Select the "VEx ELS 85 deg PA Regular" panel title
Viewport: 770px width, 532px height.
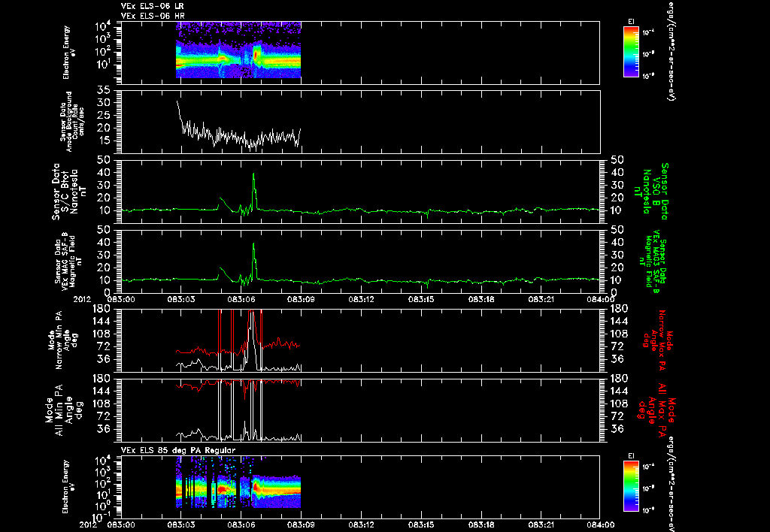pyautogui.click(x=178, y=450)
